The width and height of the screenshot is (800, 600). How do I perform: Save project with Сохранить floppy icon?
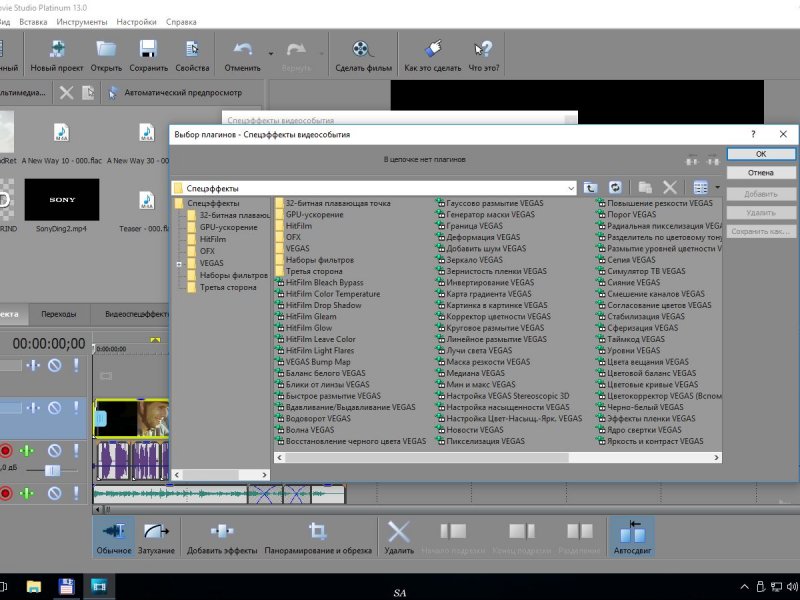point(148,56)
